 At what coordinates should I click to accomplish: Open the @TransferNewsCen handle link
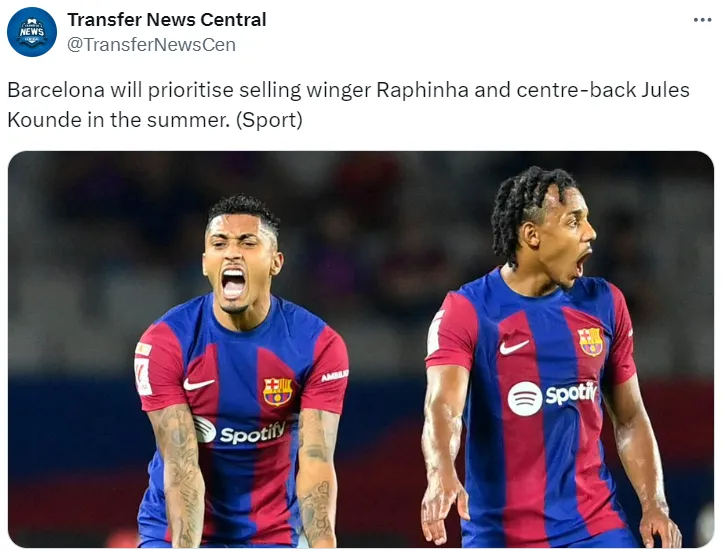click(x=151, y=45)
